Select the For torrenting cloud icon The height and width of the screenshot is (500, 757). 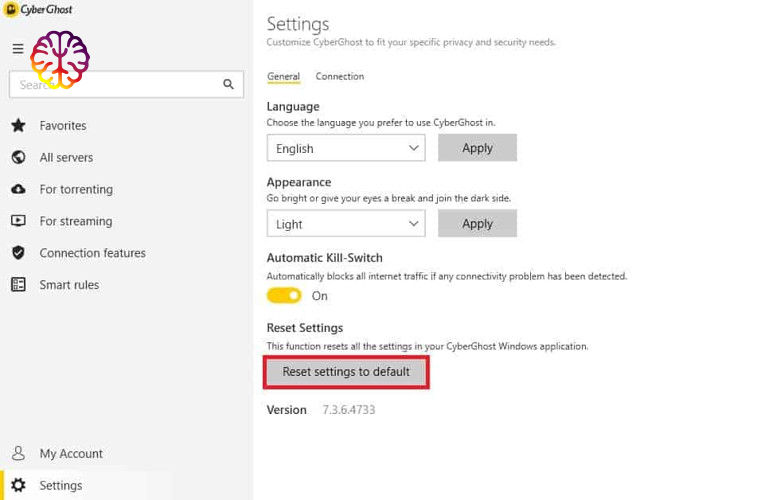18,190
